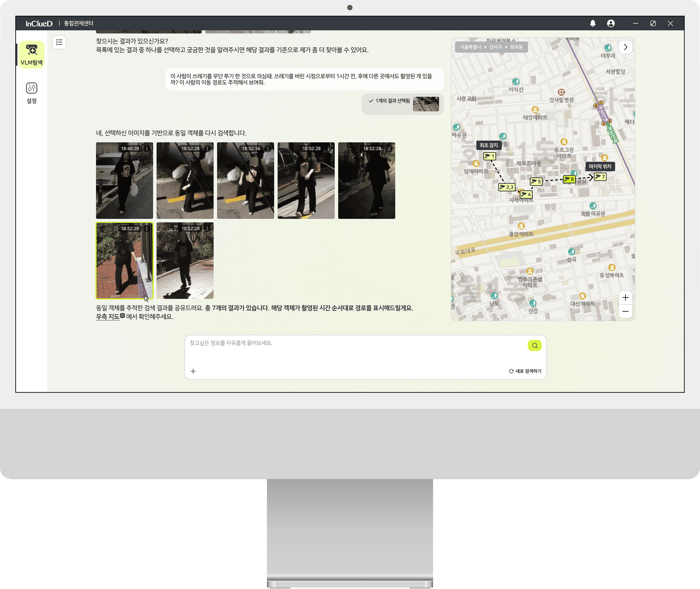The height and width of the screenshot is (589, 700).
Task: Open the VLM탐색 sidebar tab
Action: coord(32,55)
